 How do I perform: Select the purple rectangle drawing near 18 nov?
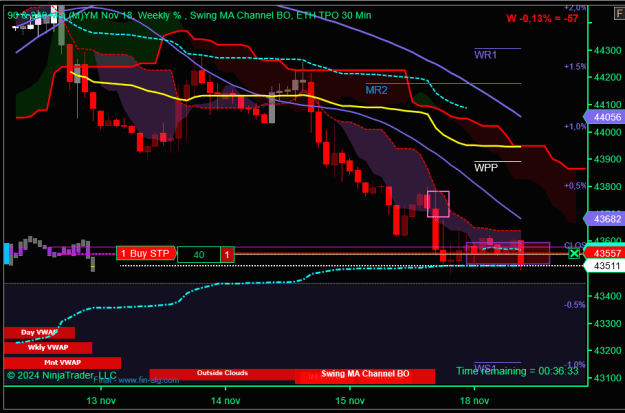[508, 253]
